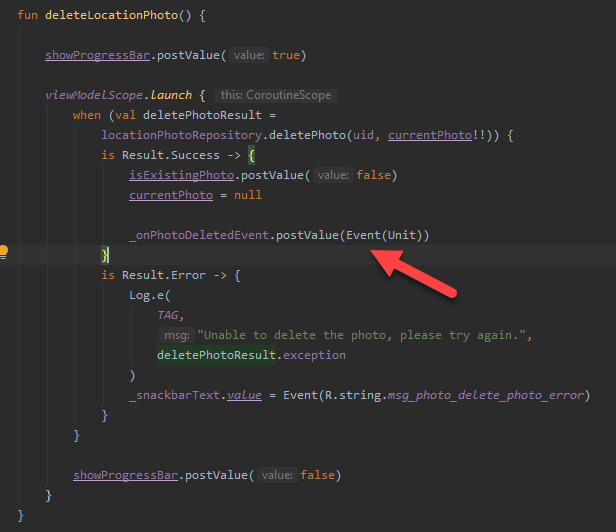
Task: Click the 'fun' keyword
Action: coord(28,15)
